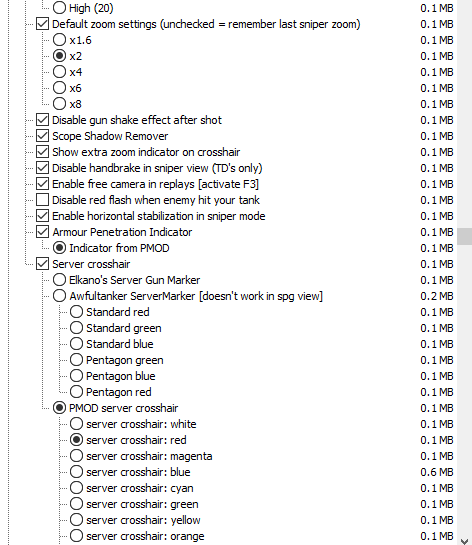Uncheck Scope Shadow Remover

(42, 136)
